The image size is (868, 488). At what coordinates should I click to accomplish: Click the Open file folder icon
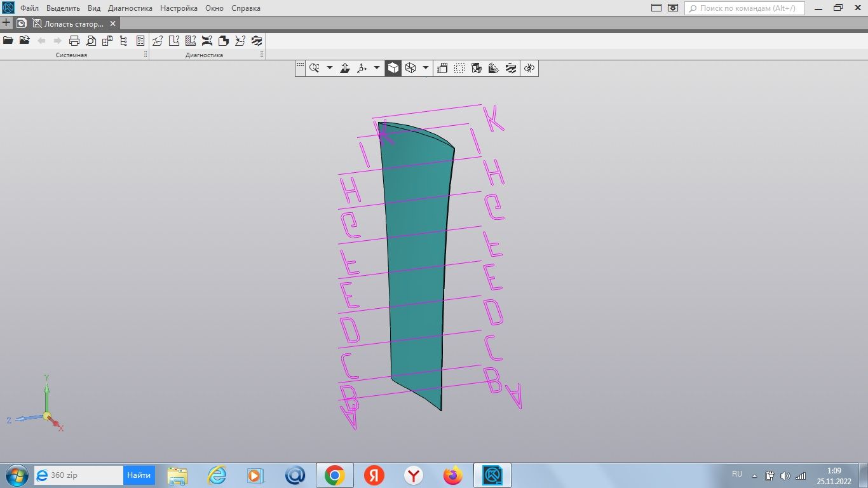(x=8, y=41)
